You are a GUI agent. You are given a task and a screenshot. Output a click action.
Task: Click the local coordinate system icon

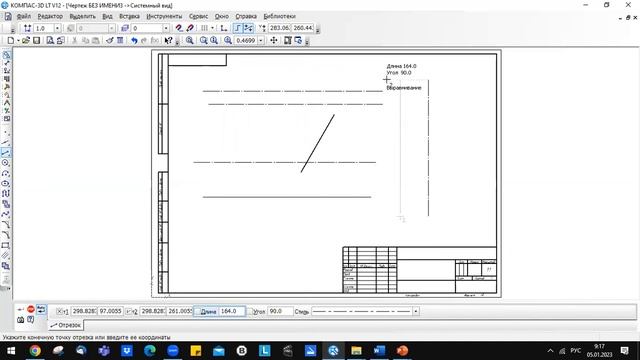[224, 28]
